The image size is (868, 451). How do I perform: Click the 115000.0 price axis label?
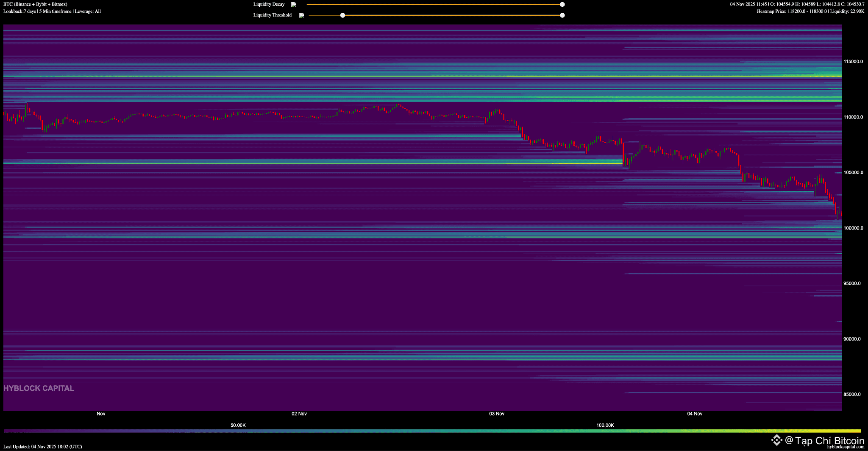(x=853, y=61)
